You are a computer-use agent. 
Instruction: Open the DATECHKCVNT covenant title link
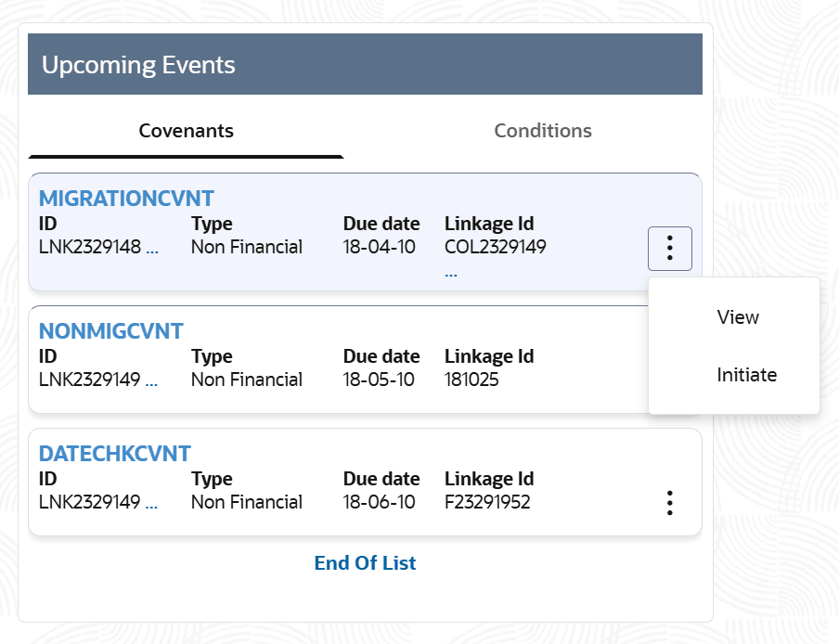(x=114, y=454)
